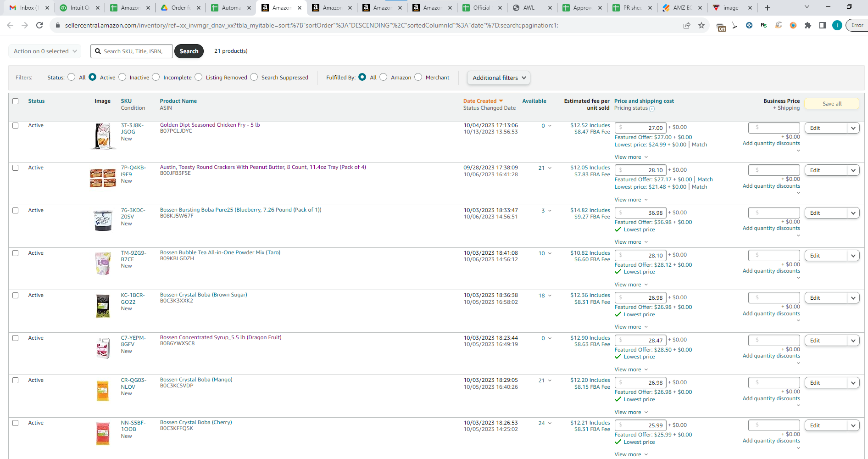Close the Inbox Gmail tab
Viewport: 868px width, 459px height.
pyautogui.click(x=47, y=8)
